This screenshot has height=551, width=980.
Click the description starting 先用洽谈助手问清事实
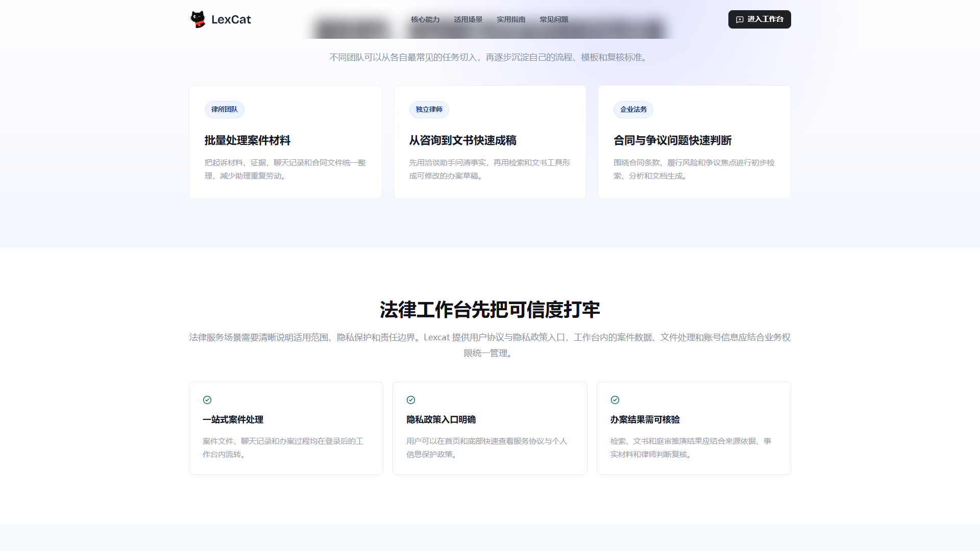click(x=489, y=169)
